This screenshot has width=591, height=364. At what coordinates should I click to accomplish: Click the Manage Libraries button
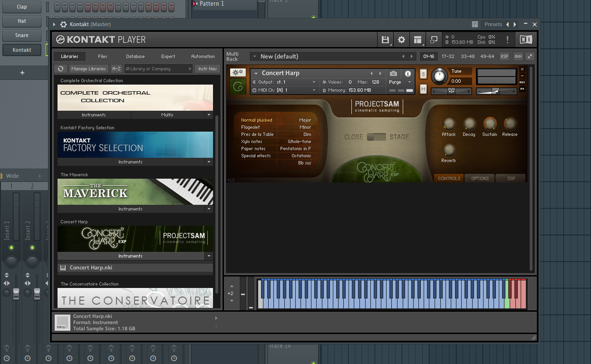[x=89, y=69]
